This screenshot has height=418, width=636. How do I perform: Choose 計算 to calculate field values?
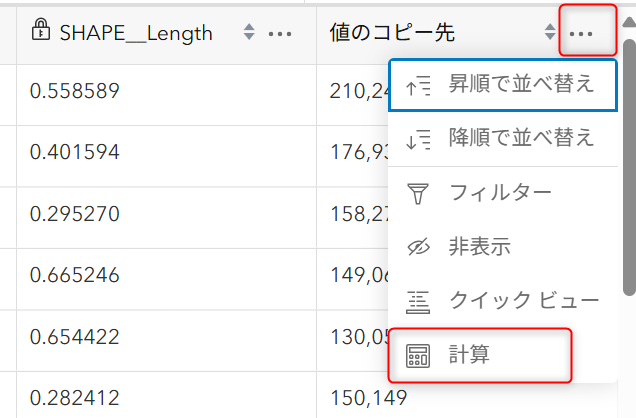click(480, 355)
